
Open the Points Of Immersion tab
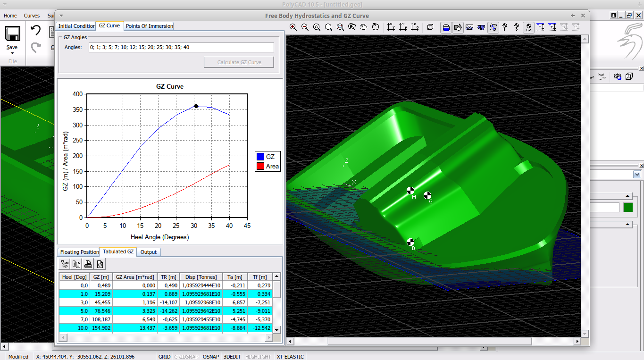[x=149, y=26]
